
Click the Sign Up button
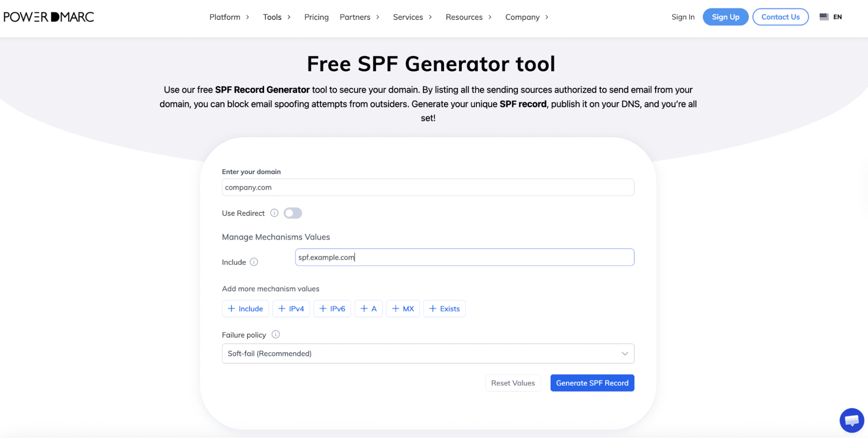point(726,17)
